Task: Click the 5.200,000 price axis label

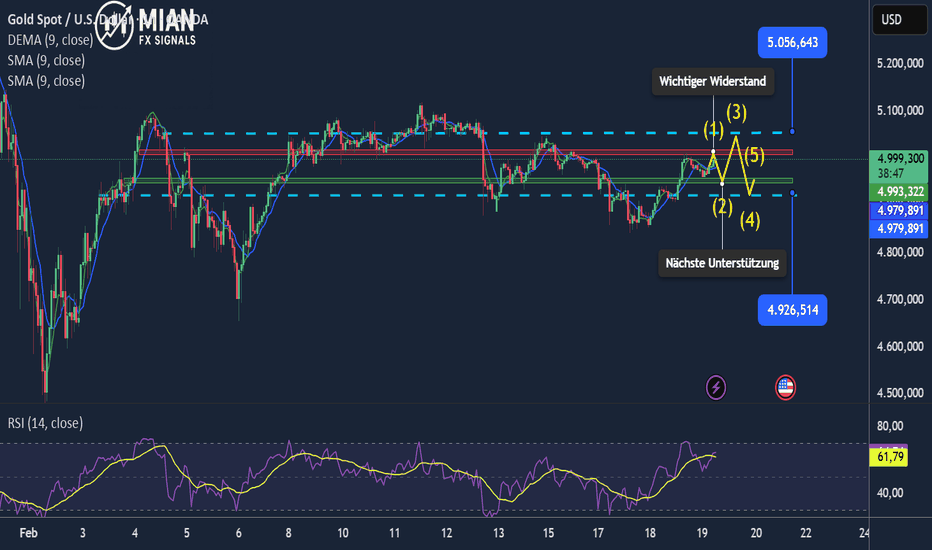Action: point(900,63)
